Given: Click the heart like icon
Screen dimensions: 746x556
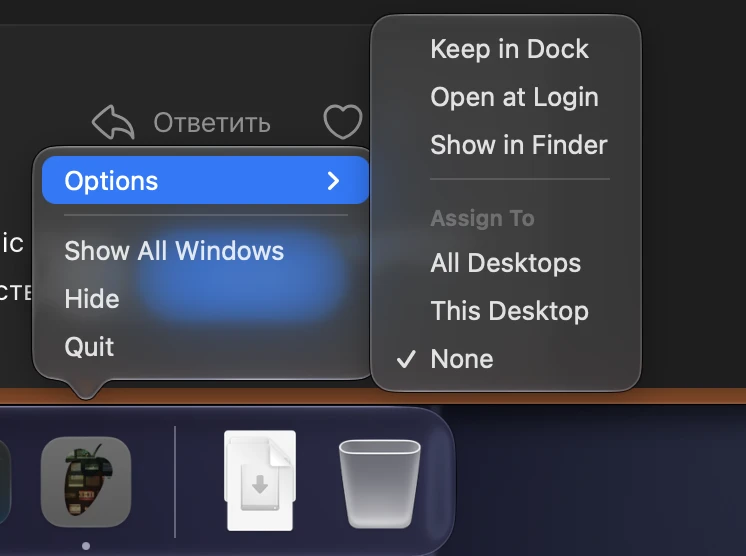Looking at the screenshot, I should tap(343, 122).
